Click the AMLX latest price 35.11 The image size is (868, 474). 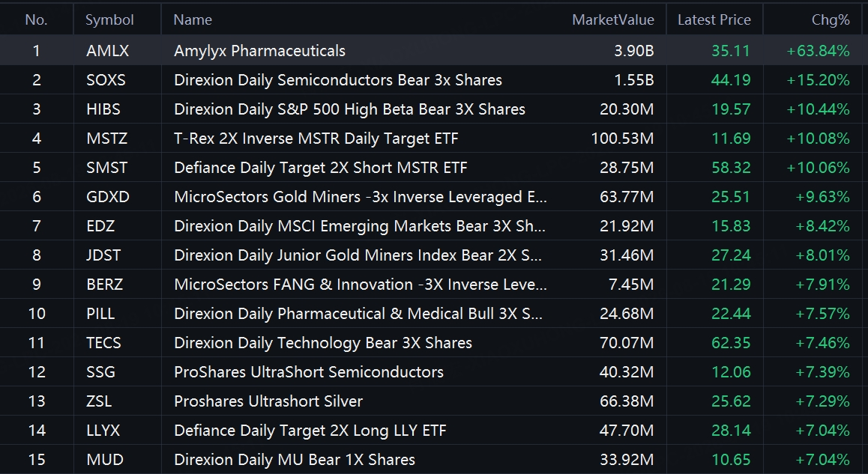(731, 51)
